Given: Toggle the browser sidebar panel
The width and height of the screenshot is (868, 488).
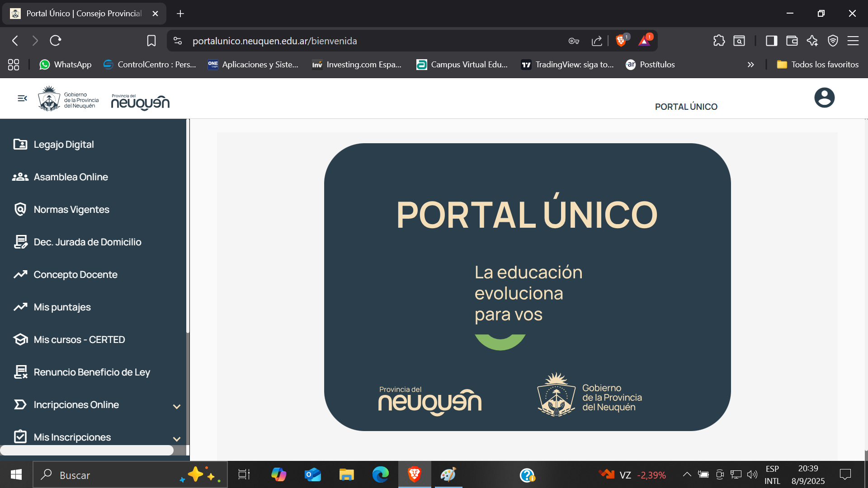Looking at the screenshot, I should click(771, 41).
